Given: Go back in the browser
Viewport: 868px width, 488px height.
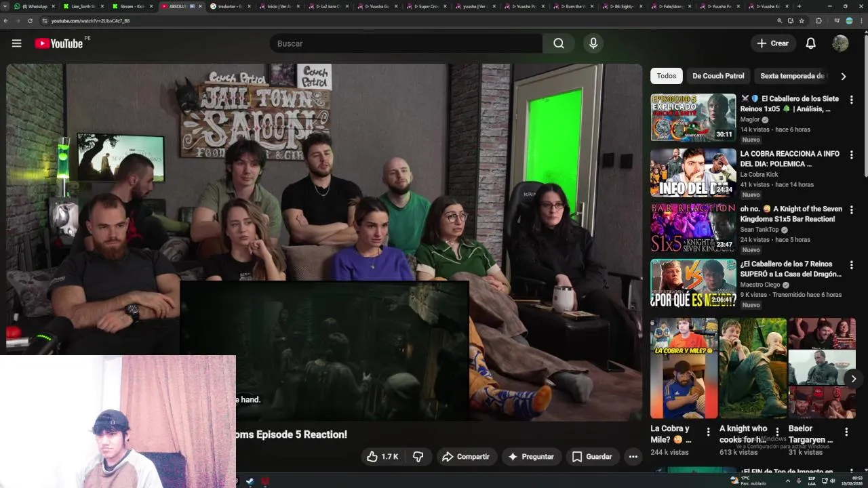Looking at the screenshot, I should pos(5,21).
